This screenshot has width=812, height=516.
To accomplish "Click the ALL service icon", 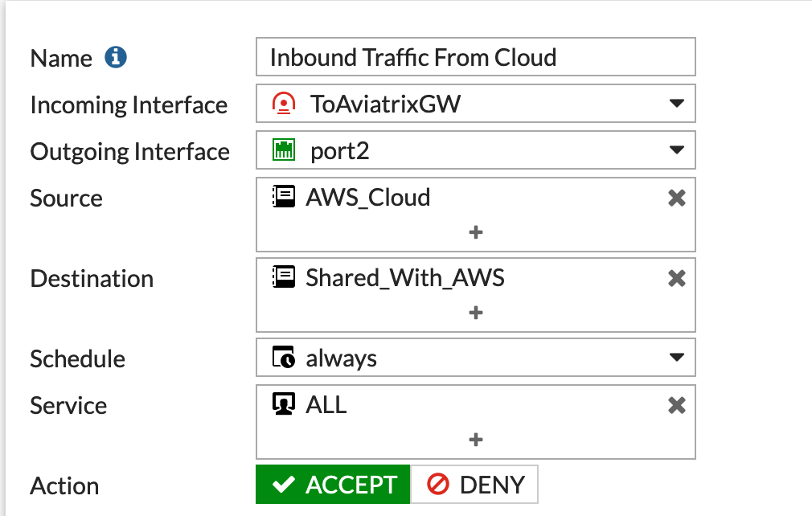I will click(x=282, y=404).
